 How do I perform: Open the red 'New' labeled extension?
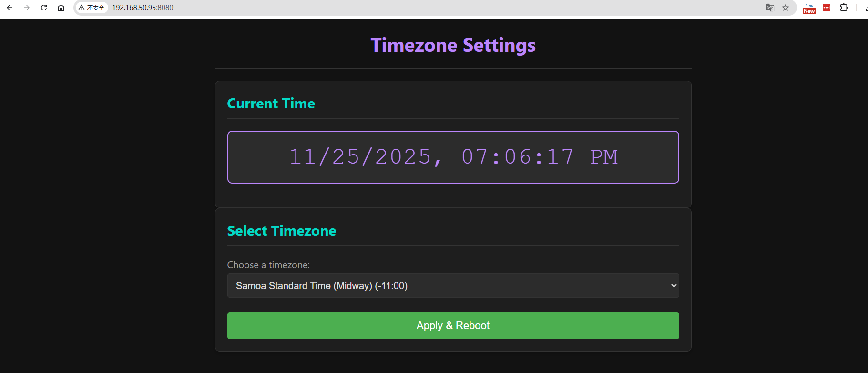(809, 8)
